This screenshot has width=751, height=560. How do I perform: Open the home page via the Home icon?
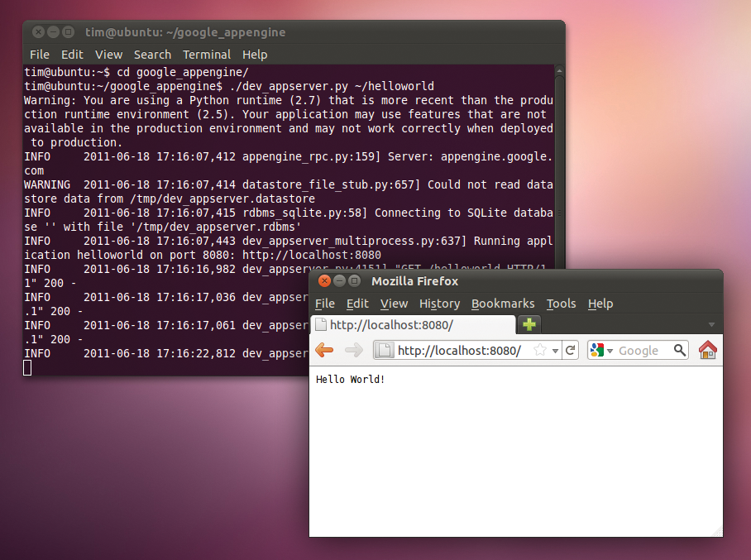pyautogui.click(x=708, y=350)
